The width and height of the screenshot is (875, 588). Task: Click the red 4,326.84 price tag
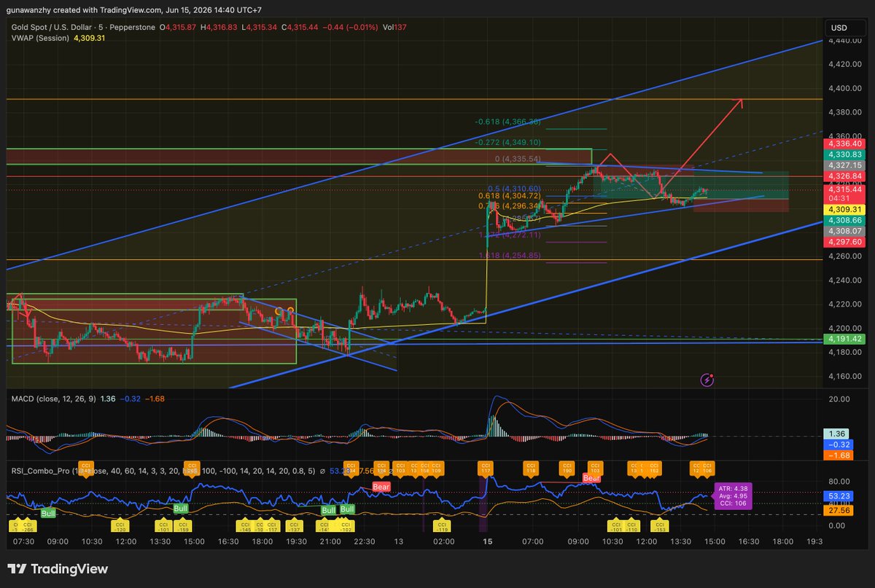(843, 176)
